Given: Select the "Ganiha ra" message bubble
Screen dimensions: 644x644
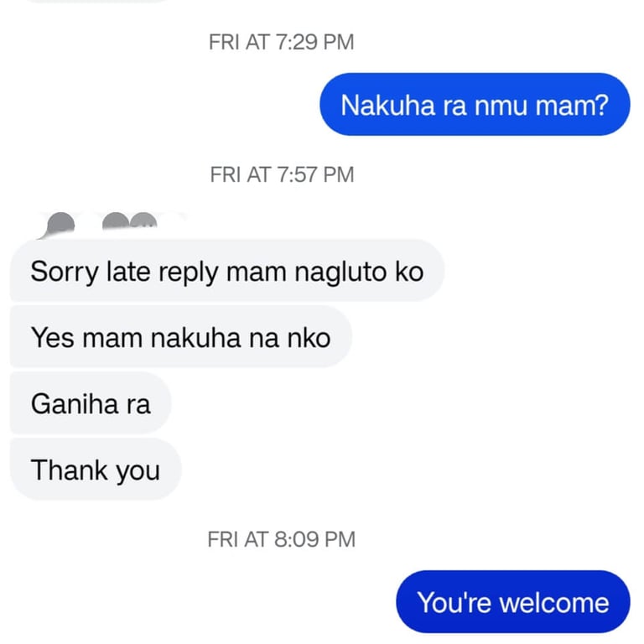Looking at the screenshot, I should tap(91, 403).
